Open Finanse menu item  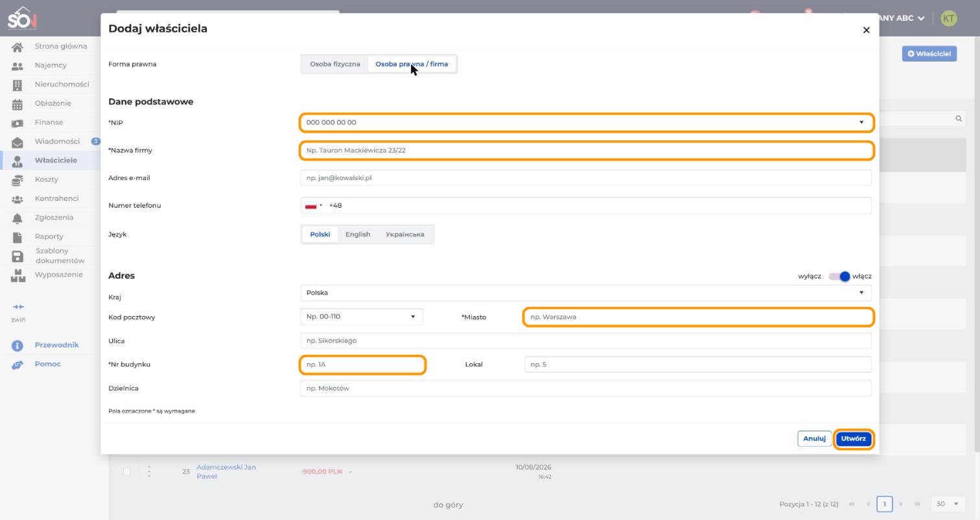click(49, 122)
